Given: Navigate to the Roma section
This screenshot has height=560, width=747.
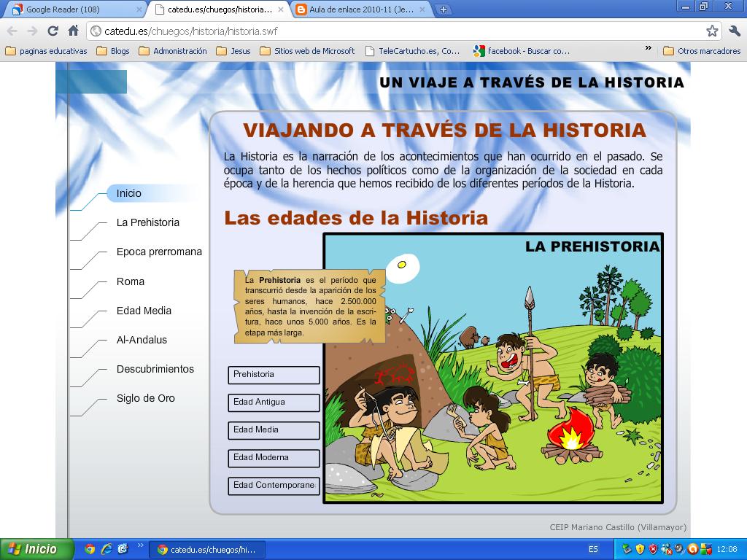Looking at the screenshot, I should 131,281.
